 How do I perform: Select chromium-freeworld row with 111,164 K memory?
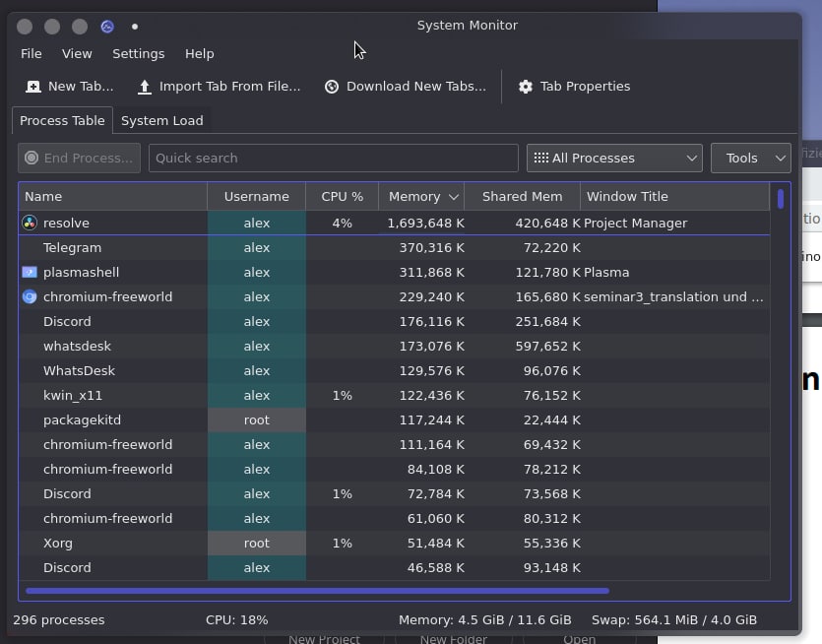tap(394, 445)
